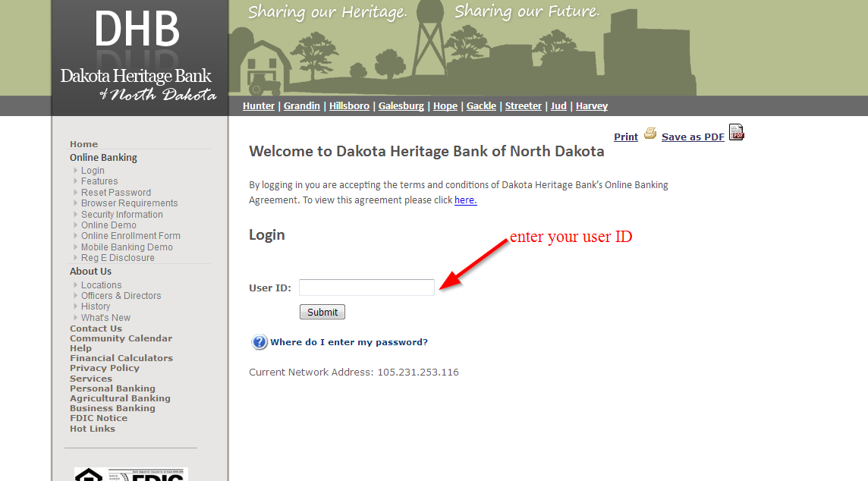Open Mobile Banking Demo in sidebar
The image size is (868, 481).
pyautogui.click(x=127, y=247)
